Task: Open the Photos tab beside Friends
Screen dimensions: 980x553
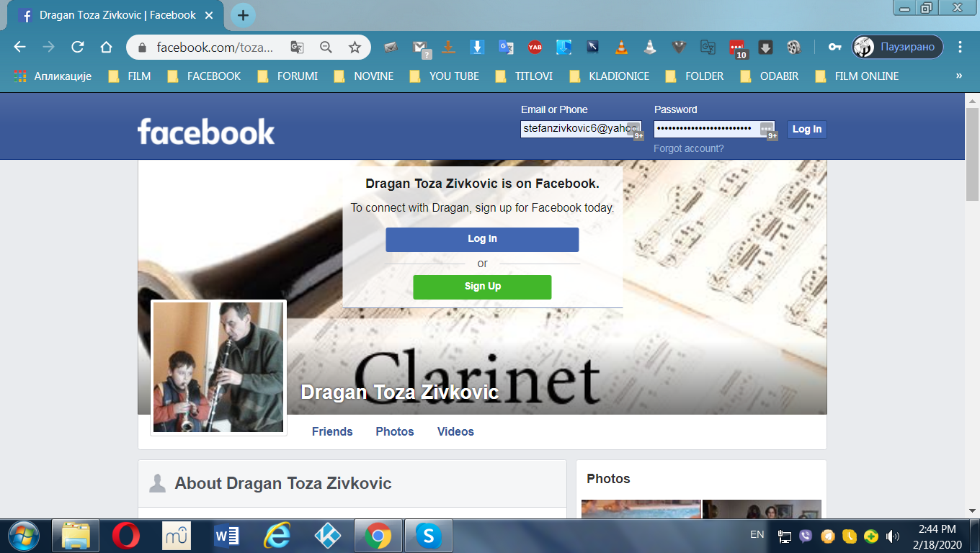Action: tap(395, 432)
